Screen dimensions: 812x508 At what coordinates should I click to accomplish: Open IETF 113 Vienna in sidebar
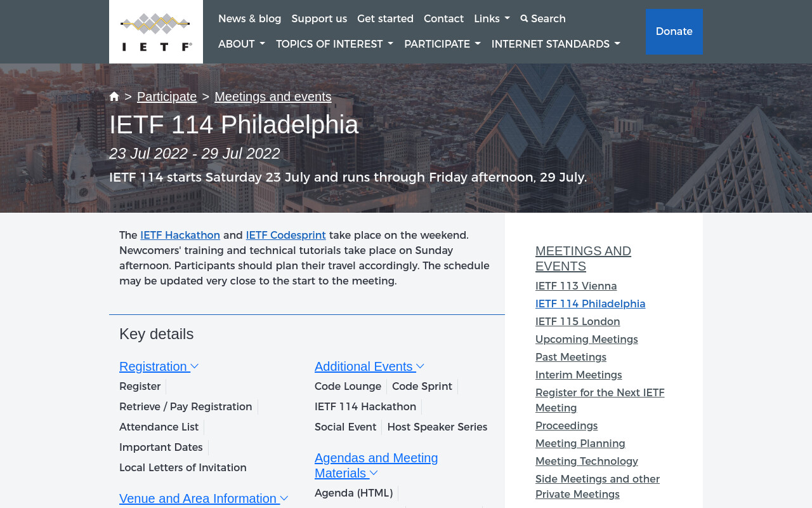point(576,286)
